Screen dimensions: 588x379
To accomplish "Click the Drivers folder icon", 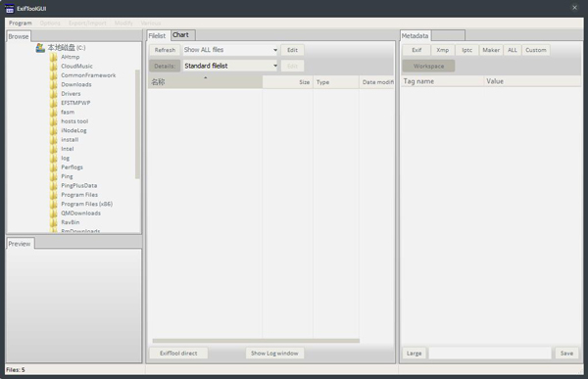I will 54,94.
